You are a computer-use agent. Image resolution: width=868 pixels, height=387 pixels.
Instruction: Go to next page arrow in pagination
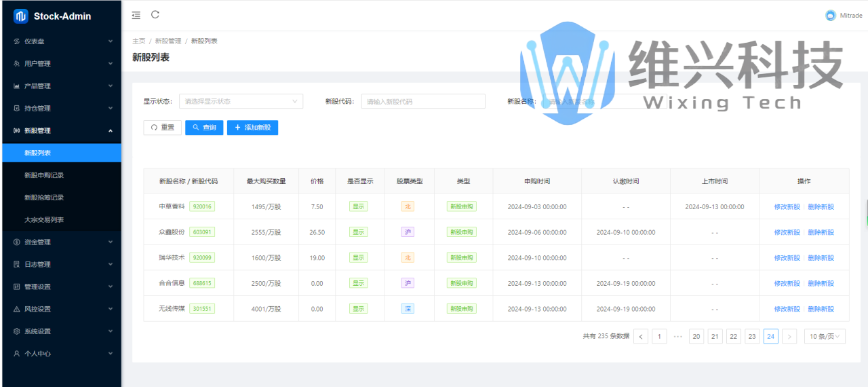tap(789, 336)
